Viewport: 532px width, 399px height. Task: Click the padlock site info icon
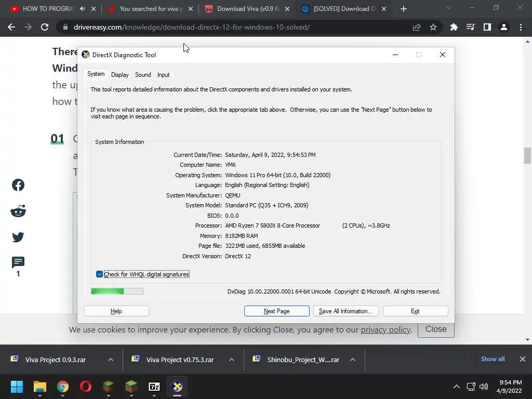(x=65, y=27)
